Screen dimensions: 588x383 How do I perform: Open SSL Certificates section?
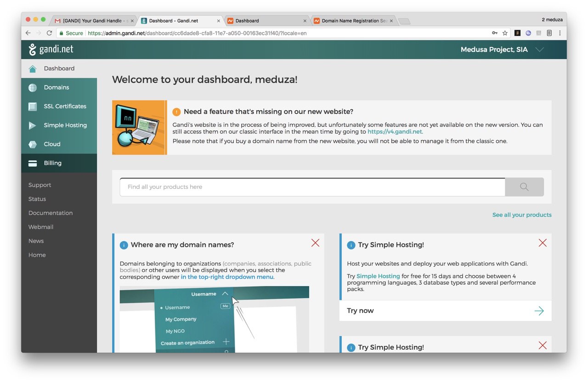[x=59, y=106]
